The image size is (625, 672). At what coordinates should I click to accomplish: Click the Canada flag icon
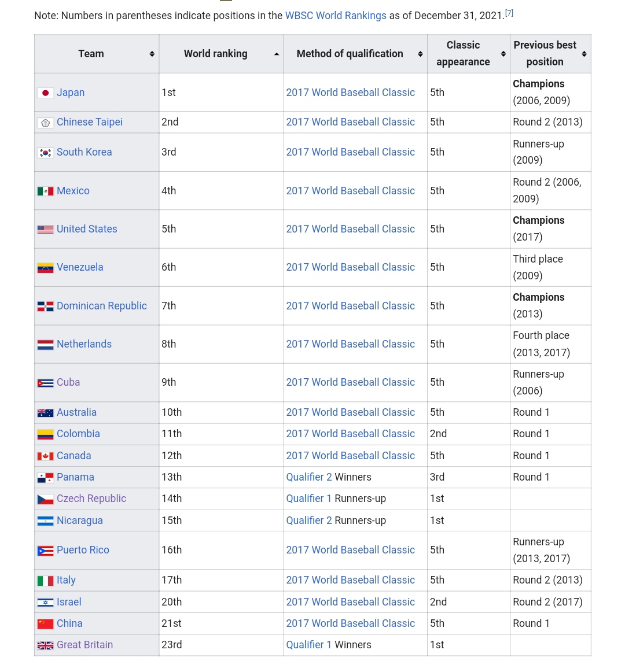pyautogui.click(x=45, y=456)
